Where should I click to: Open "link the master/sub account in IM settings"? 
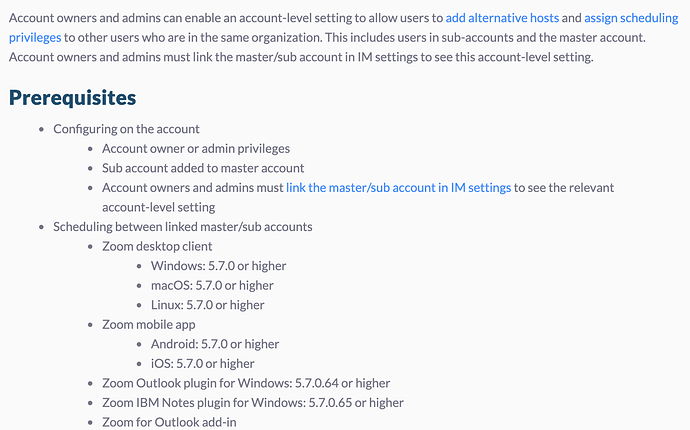(398, 188)
